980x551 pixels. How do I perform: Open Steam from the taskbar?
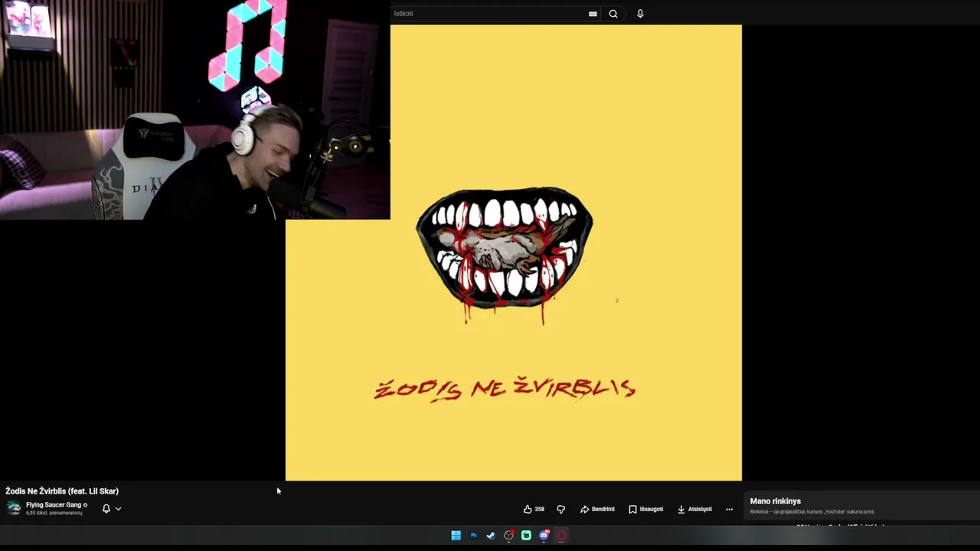coord(491,536)
